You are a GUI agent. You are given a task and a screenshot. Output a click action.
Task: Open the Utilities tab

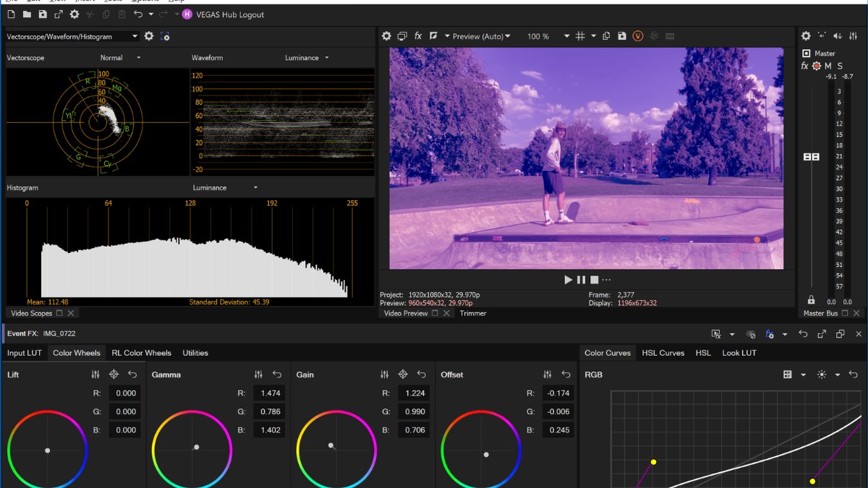(x=195, y=353)
